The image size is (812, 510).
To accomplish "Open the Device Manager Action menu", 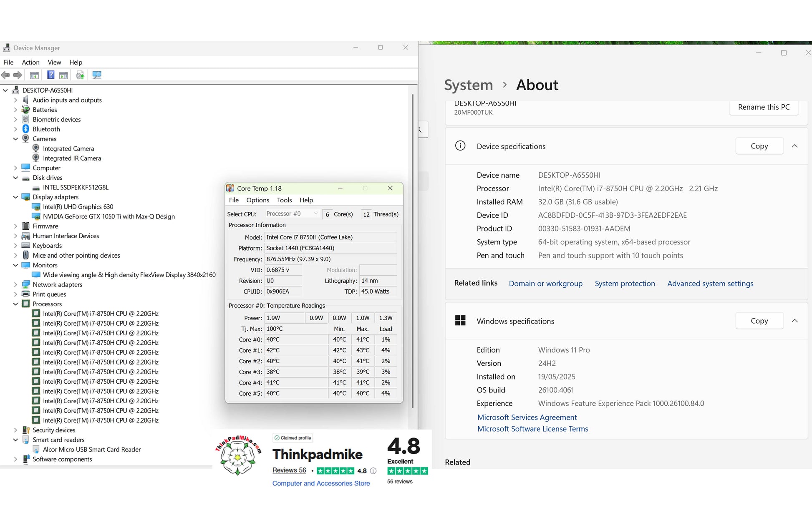I will coord(30,62).
